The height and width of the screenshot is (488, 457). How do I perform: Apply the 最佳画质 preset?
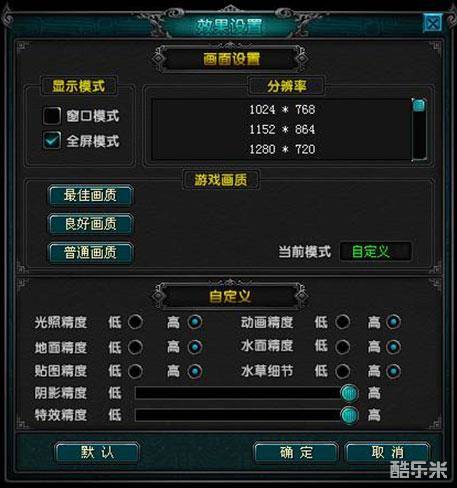click(x=91, y=195)
